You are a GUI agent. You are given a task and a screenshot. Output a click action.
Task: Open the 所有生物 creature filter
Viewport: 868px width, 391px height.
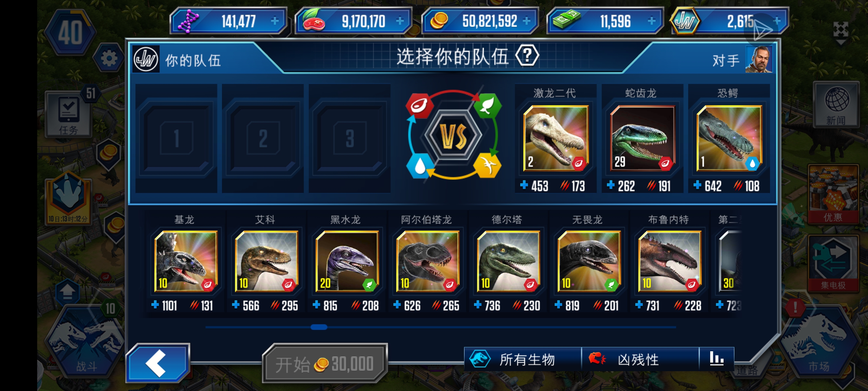point(523,359)
